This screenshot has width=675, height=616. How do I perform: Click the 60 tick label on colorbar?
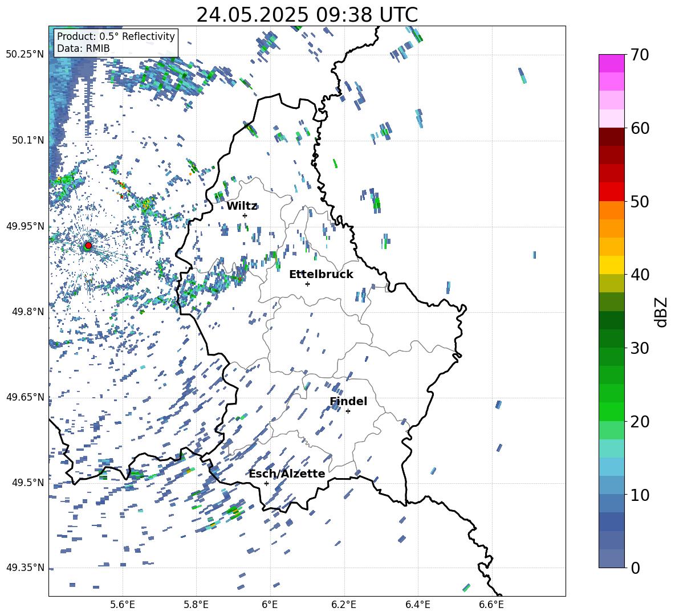(640, 128)
